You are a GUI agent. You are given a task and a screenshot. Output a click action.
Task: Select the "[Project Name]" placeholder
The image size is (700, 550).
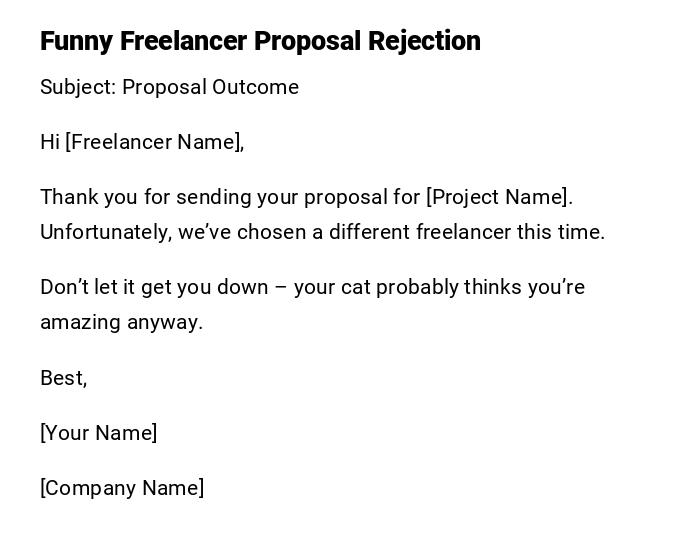[496, 197]
